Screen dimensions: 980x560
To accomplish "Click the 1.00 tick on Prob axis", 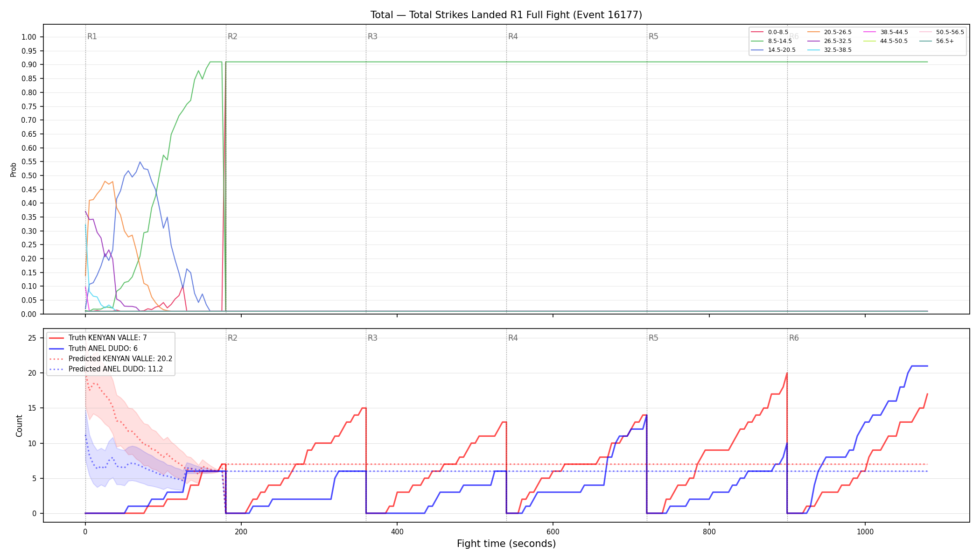I will (28, 37).
